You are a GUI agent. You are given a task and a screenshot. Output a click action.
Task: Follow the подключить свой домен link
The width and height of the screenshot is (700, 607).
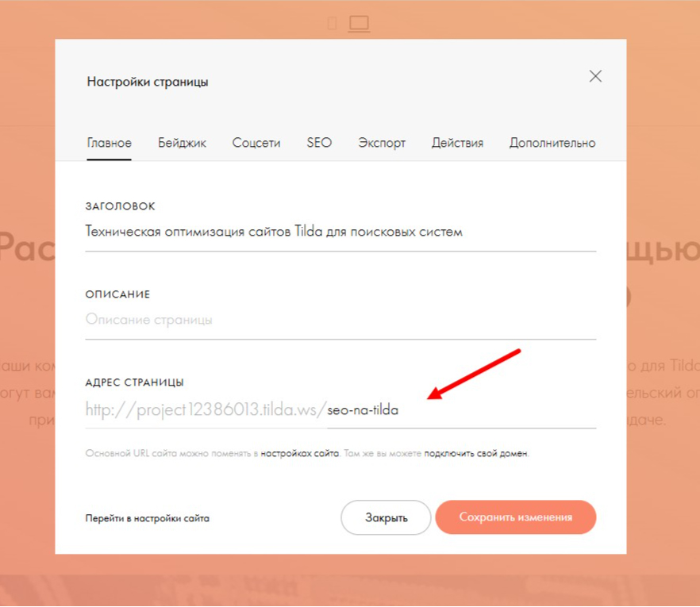pos(476,454)
